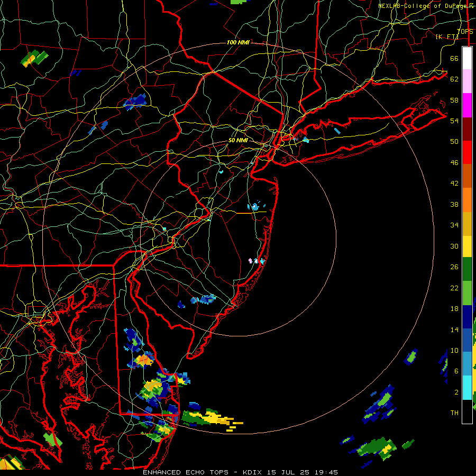Click the "62" scale value

[x=454, y=79]
